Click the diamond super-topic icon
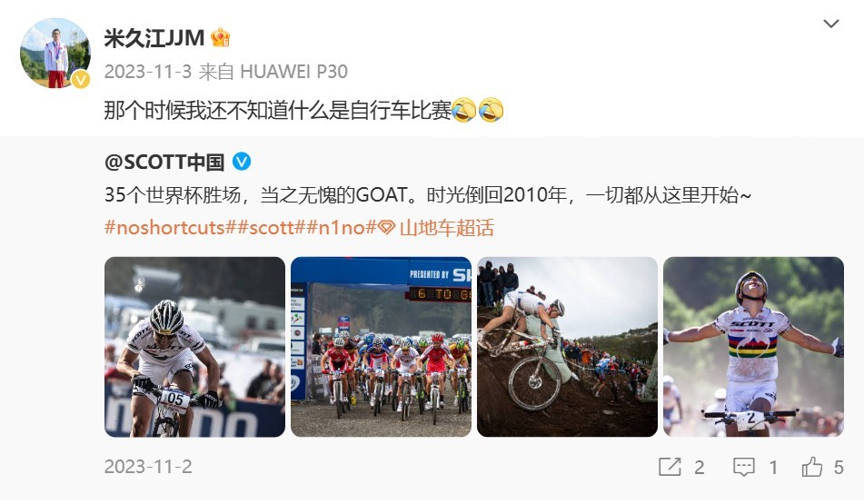864x504 pixels. 386,228
